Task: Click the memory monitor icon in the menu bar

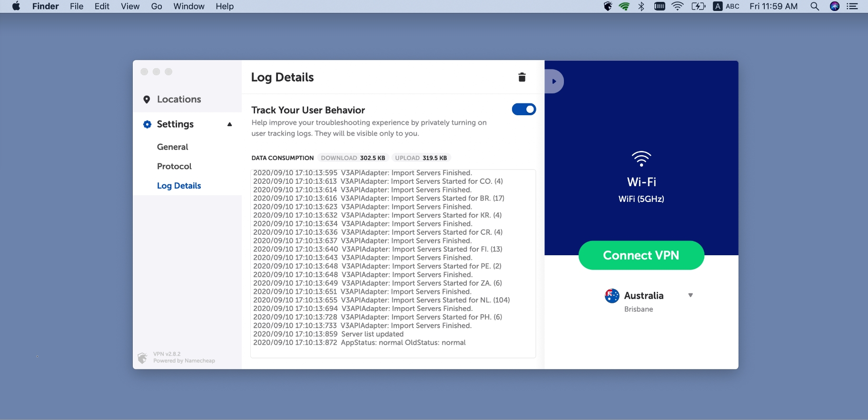Action: pos(660,6)
